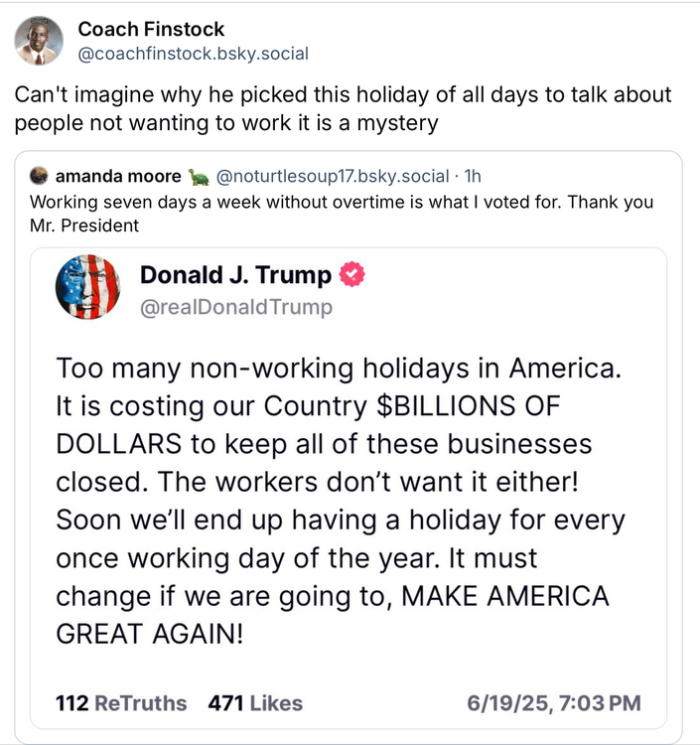View the 112 ReTruths count
Screen dimensions: 700x745
click(121, 703)
